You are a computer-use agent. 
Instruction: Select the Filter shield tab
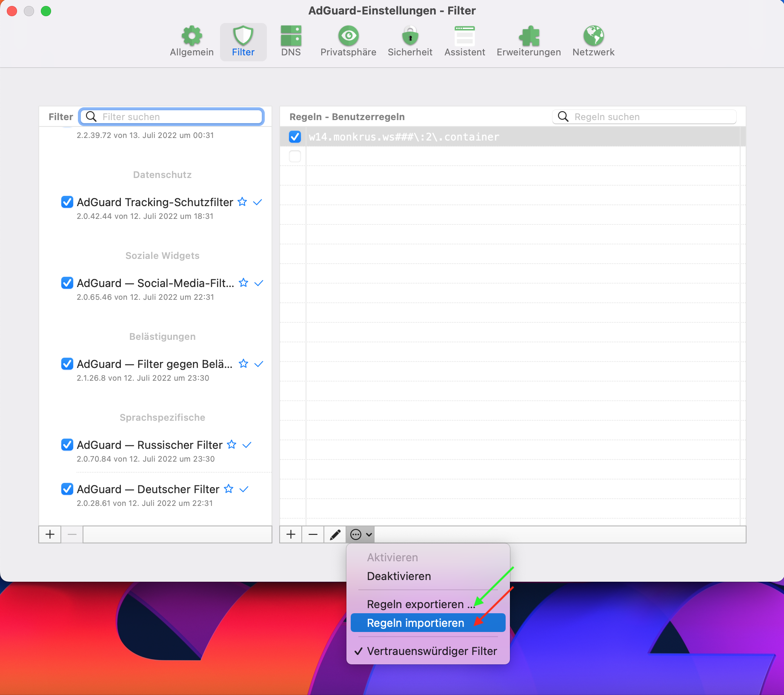(x=243, y=42)
